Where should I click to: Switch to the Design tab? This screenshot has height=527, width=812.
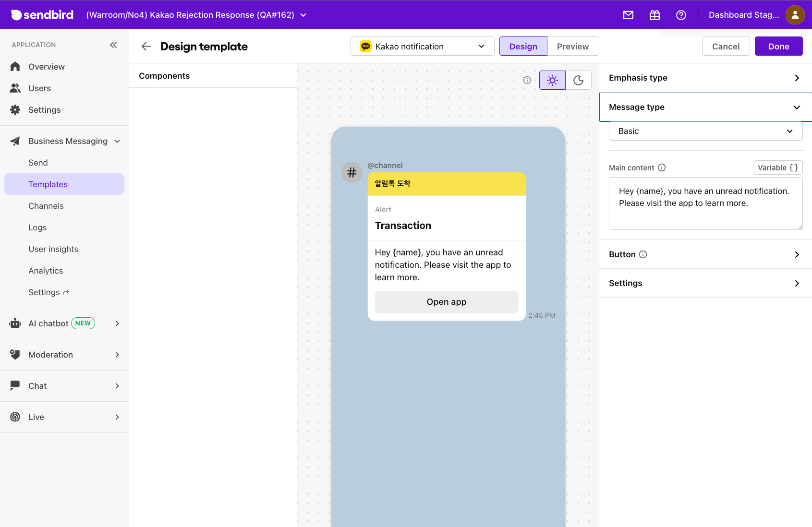[523, 46]
